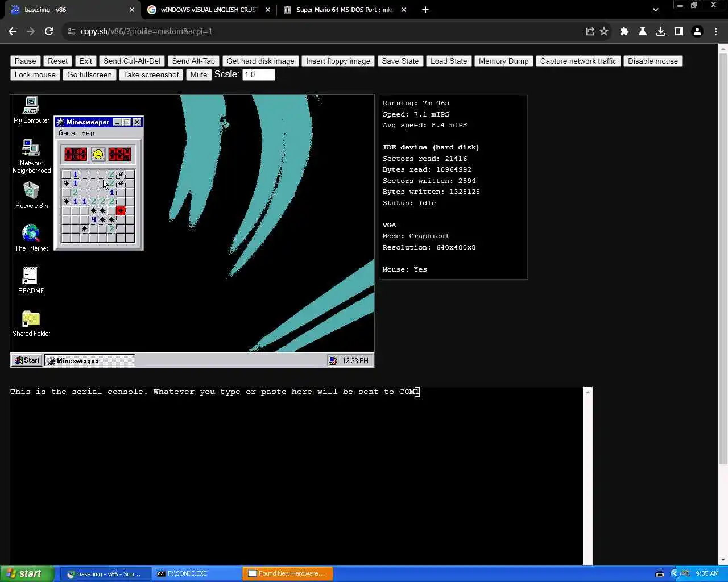The image size is (728, 582).
Task: Open the host green start button
Action: click(27, 573)
